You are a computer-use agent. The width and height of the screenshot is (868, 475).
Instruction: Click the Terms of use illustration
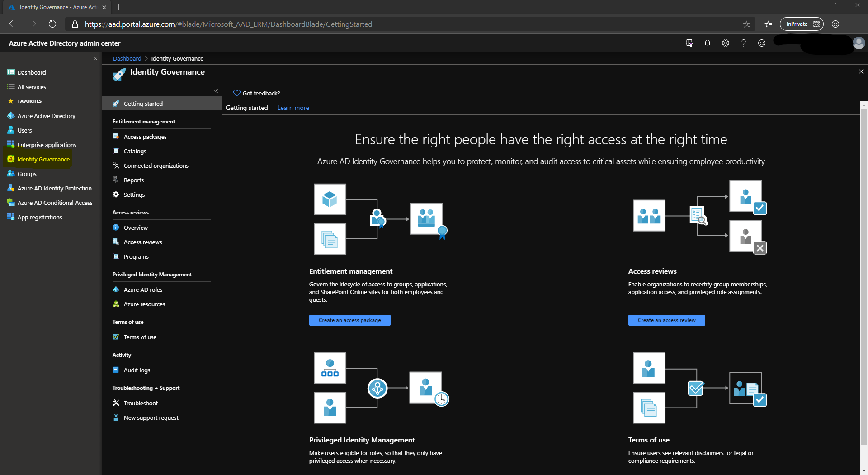tap(700, 388)
